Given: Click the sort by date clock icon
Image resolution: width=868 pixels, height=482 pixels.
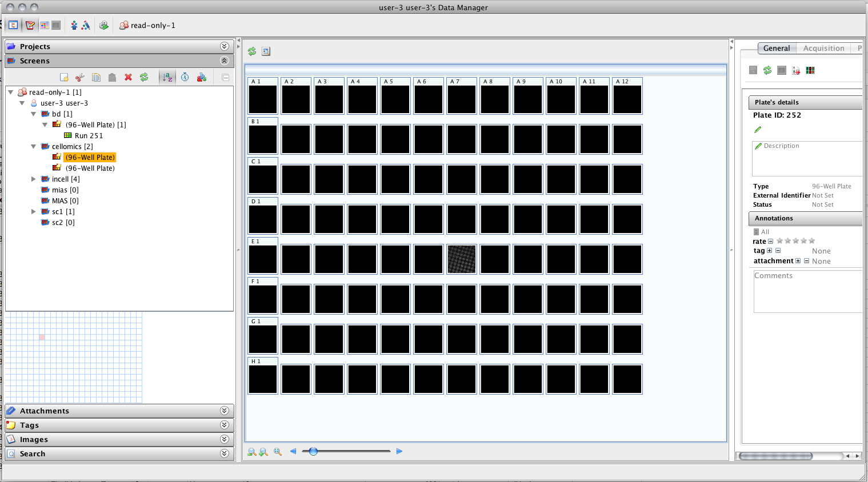Looking at the screenshot, I should point(185,77).
